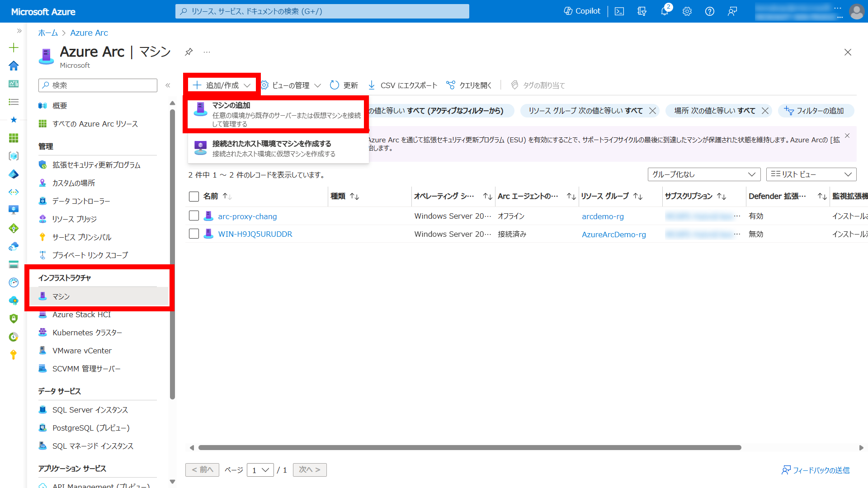Open the グループ化なし dropdown
This screenshot has height=488, width=868.
coord(704,174)
